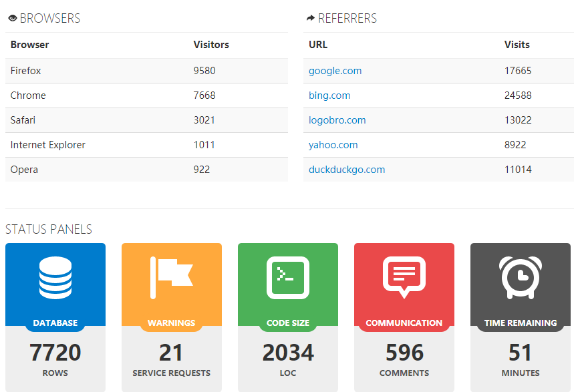Select the Opera browser row
The height and width of the screenshot is (392, 574).
146,170
